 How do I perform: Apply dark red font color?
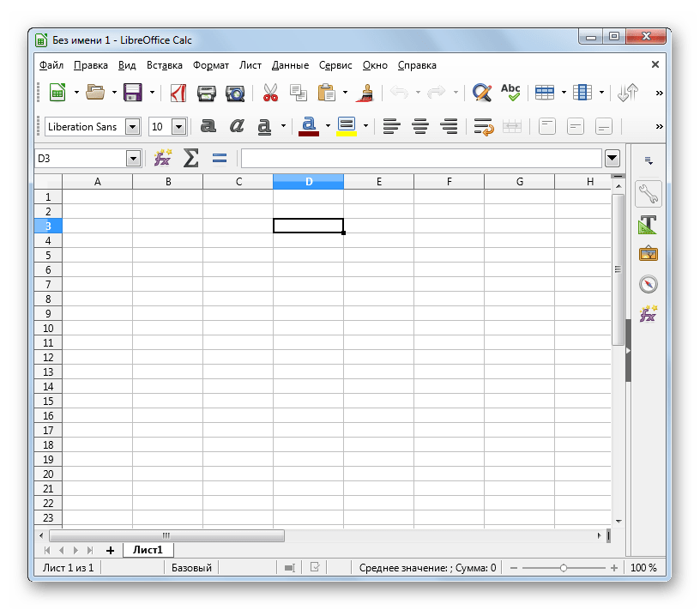(309, 126)
